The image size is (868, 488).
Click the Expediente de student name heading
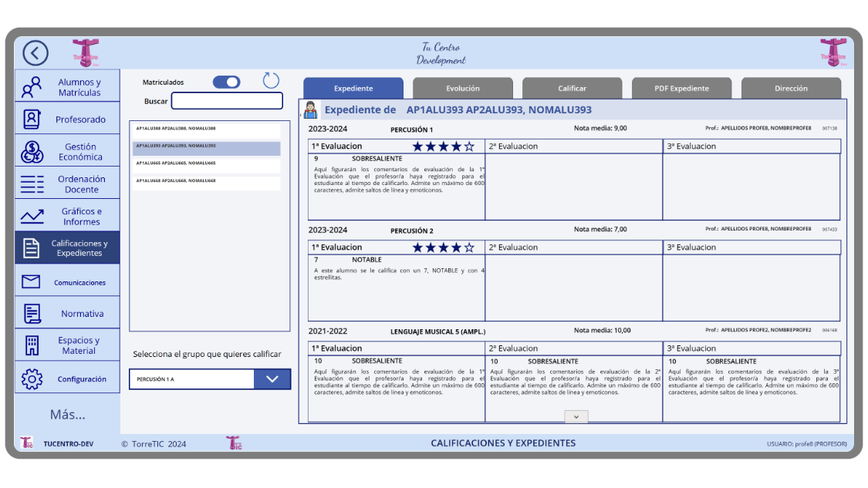click(458, 109)
